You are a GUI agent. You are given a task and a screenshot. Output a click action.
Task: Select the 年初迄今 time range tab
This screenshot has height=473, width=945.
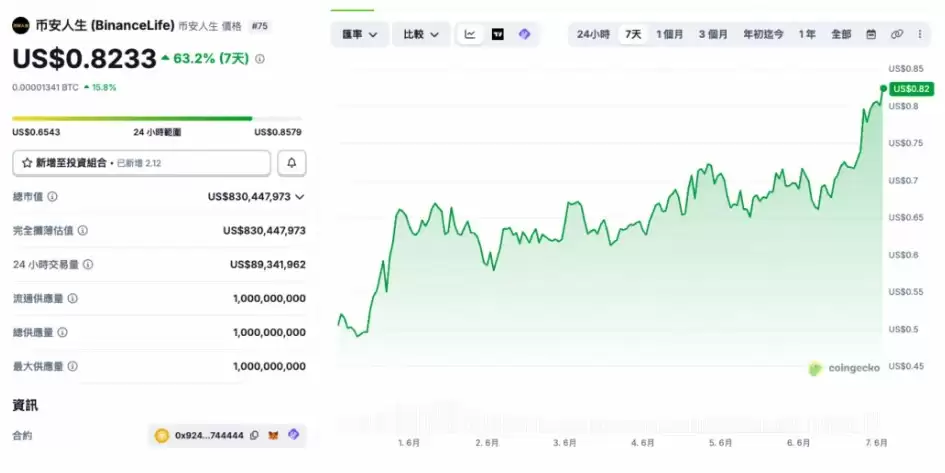coord(763,34)
